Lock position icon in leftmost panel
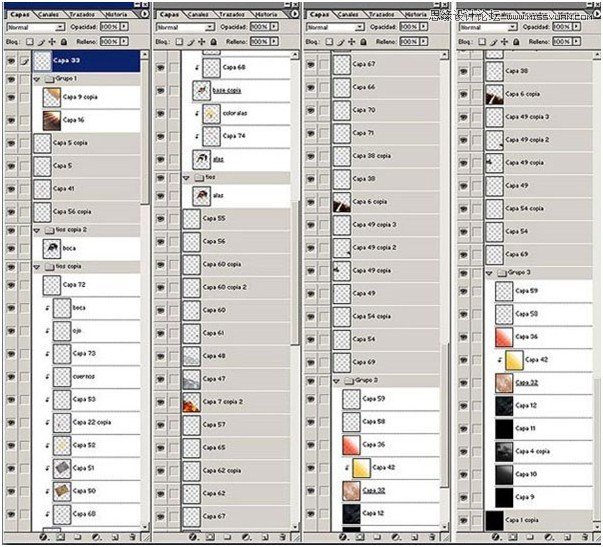The image size is (603, 547). [x=52, y=42]
